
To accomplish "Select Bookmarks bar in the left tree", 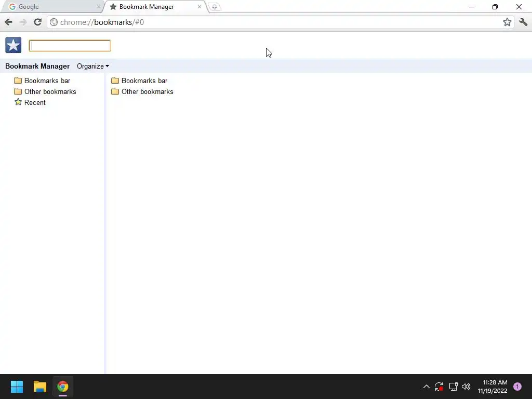I will pyautogui.click(x=47, y=81).
